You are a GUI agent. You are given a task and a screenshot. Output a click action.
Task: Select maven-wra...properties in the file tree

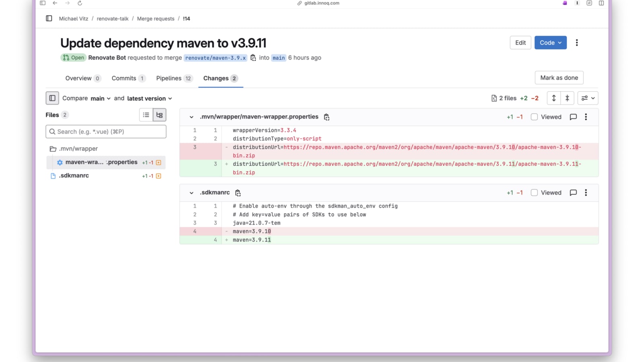coord(106,162)
